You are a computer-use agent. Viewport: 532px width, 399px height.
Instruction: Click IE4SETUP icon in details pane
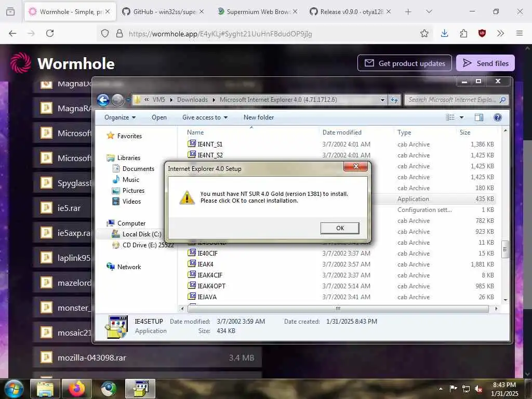116,326
